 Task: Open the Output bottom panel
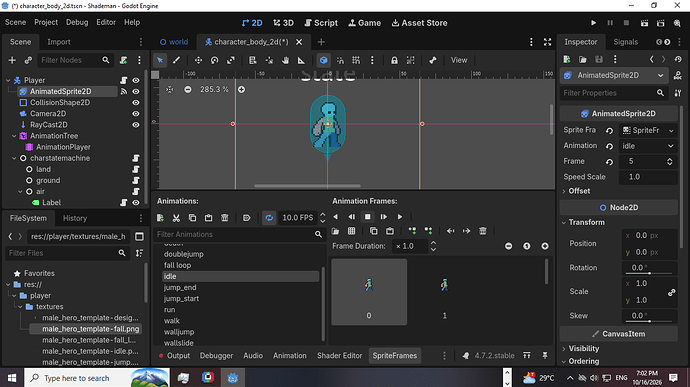point(174,356)
